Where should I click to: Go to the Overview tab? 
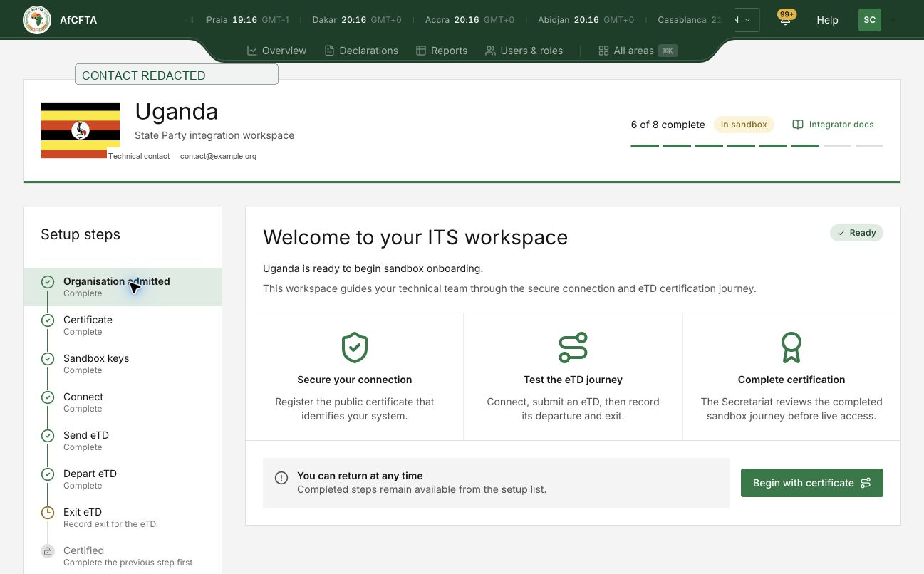276,51
